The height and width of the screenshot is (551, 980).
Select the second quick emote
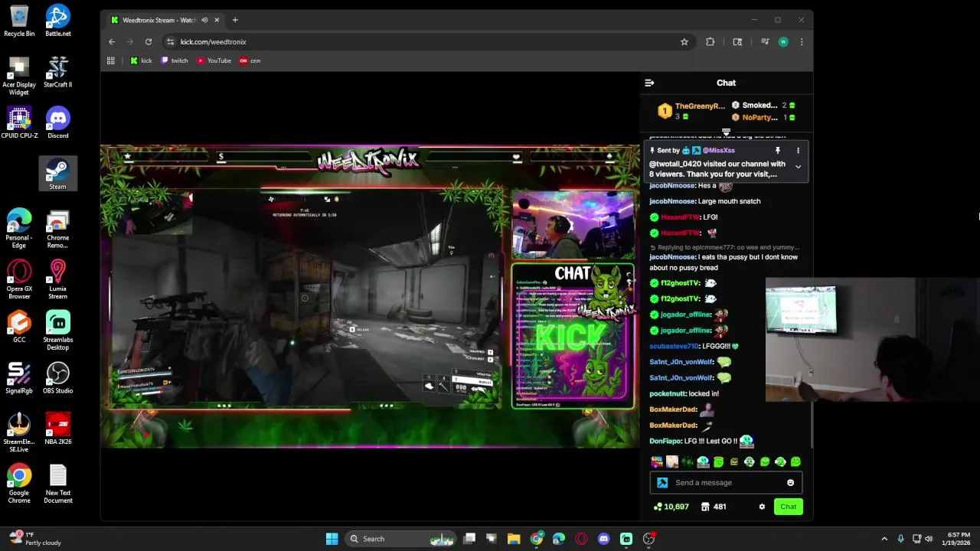[x=672, y=461]
